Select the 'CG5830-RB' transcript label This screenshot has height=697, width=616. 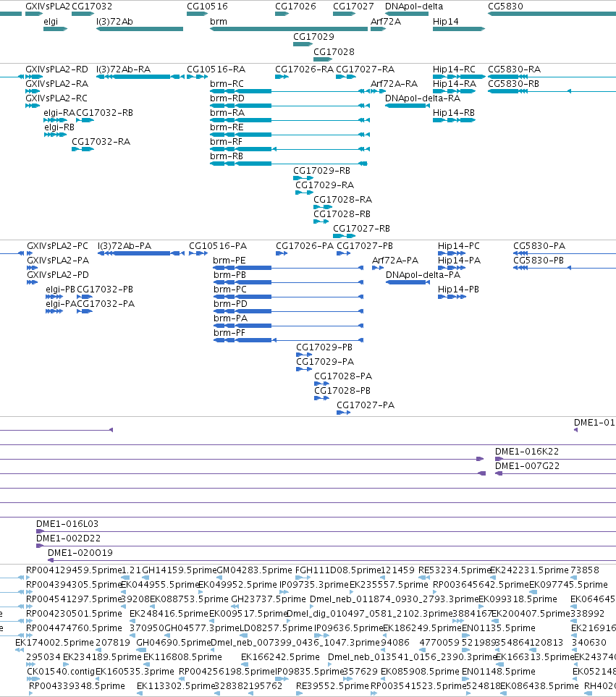(514, 84)
